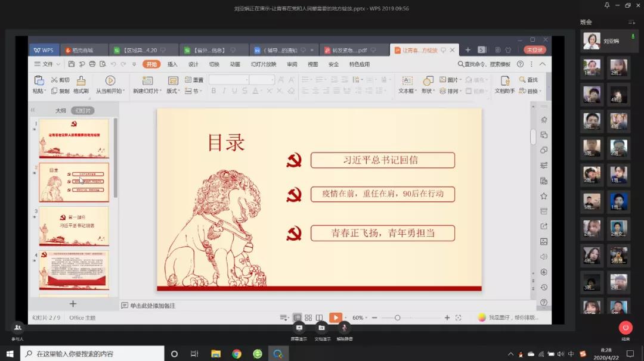
Task: Expand the 版式 layout dropdown
Action: tap(174, 91)
